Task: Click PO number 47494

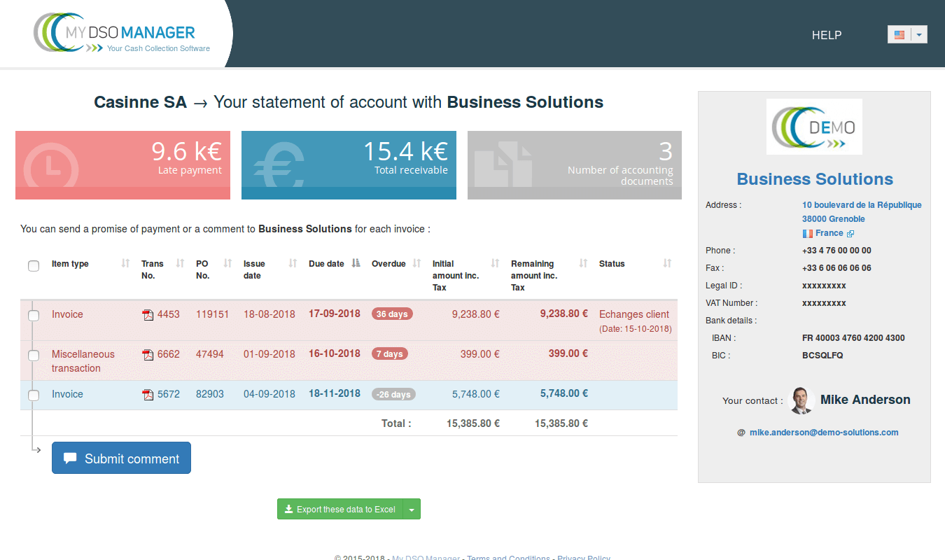Action: (x=210, y=354)
